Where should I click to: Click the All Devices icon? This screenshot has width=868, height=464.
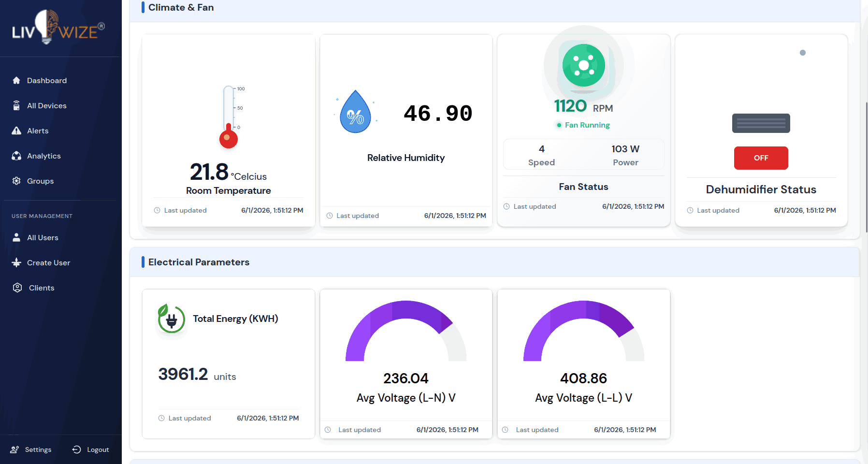(x=16, y=105)
